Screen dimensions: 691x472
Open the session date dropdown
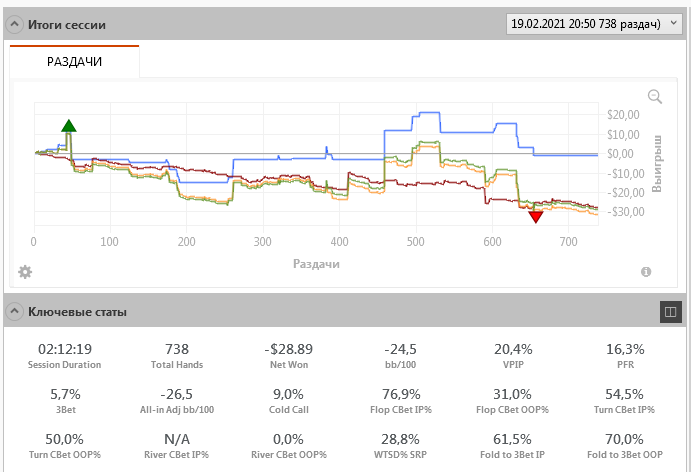594,23
